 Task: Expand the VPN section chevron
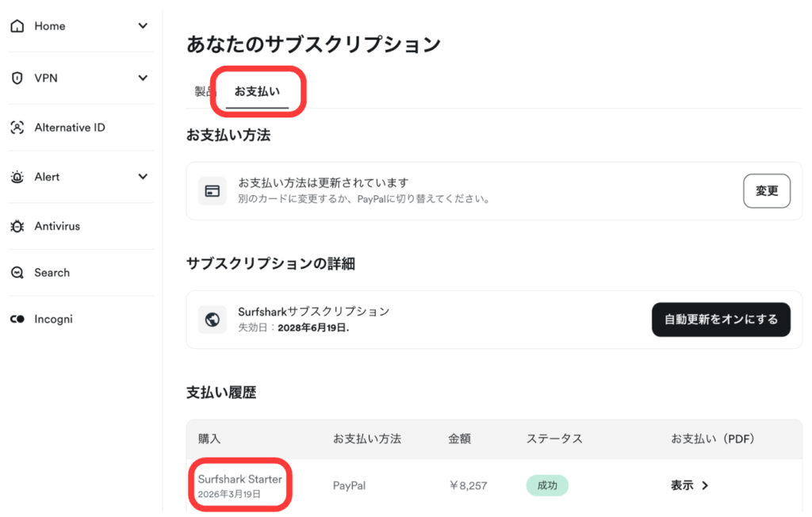(143, 78)
